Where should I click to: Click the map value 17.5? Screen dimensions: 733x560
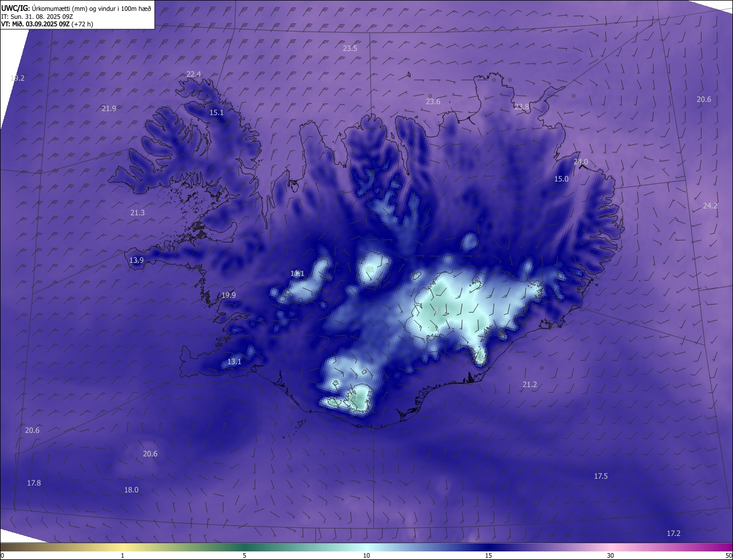[601, 476]
